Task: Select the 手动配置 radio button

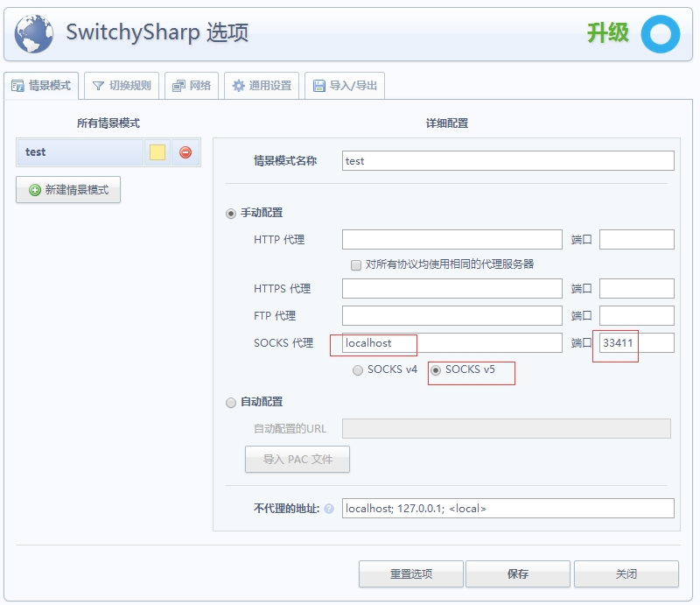Action: 231,213
